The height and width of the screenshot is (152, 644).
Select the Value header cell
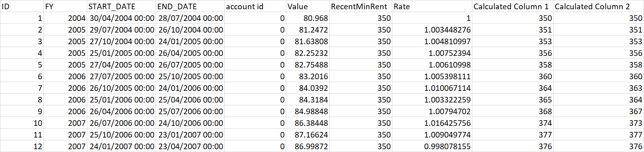tap(308, 6)
